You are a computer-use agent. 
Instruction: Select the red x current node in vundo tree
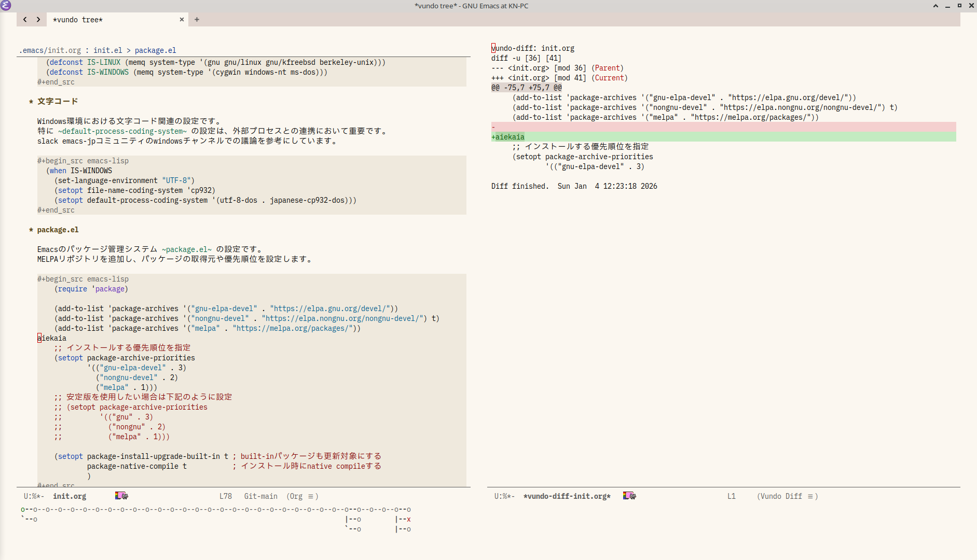pos(409,519)
